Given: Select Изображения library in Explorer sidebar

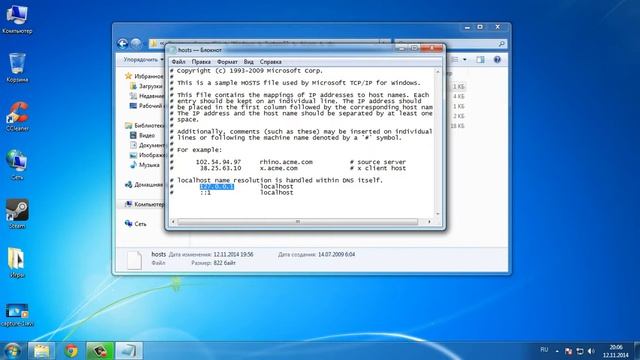Looking at the screenshot, I should [147, 155].
